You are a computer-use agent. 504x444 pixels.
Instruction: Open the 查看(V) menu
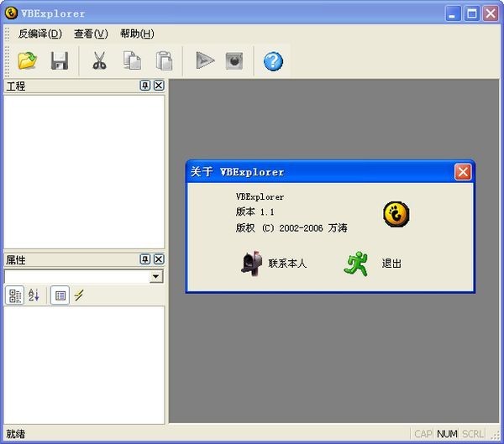click(91, 34)
